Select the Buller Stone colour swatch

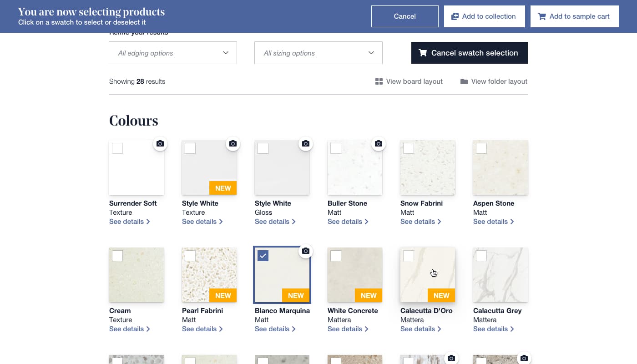(x=355, y=167)
